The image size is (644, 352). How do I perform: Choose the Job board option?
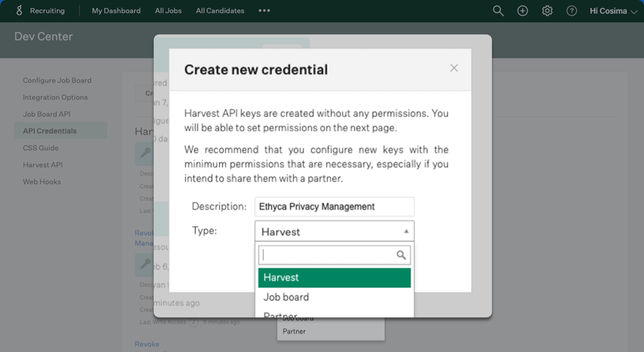[x=335, y=297]
